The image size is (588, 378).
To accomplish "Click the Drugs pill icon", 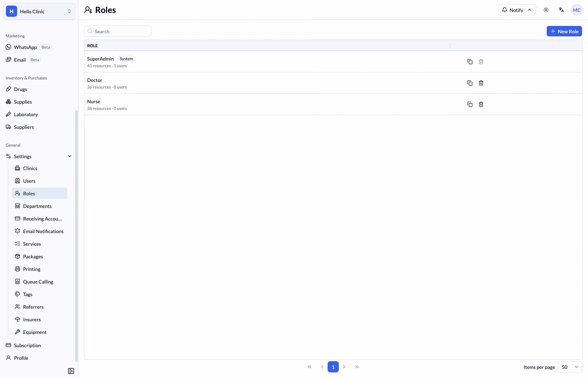I will click(x=8, y=89).
